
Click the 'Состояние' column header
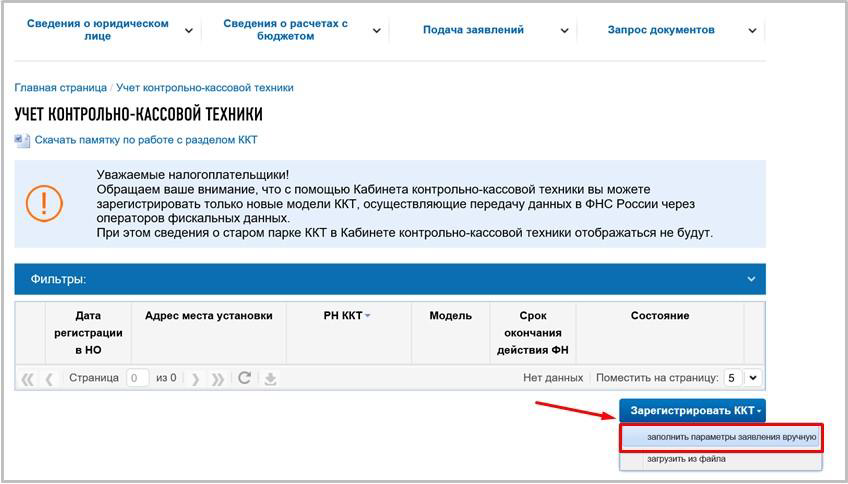(660, 333)
